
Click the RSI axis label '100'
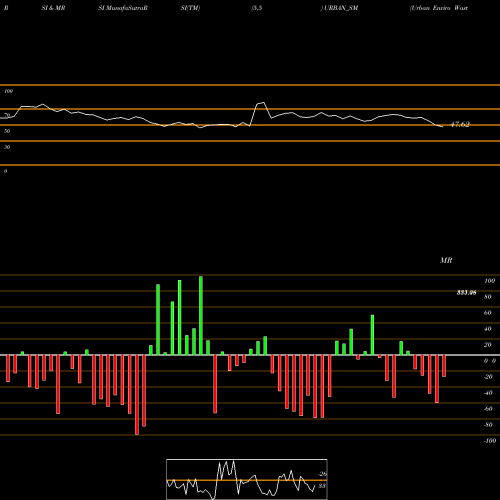pos(9,91)
